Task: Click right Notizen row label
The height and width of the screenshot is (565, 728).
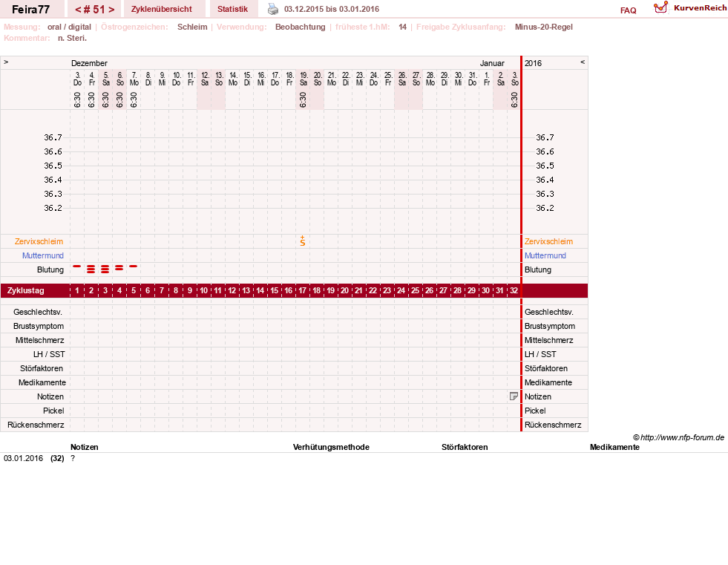Action: (538, 396)
